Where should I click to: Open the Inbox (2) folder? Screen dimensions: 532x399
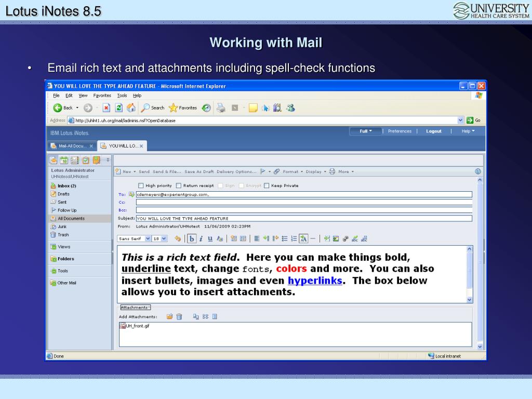[x=67, y=185]
